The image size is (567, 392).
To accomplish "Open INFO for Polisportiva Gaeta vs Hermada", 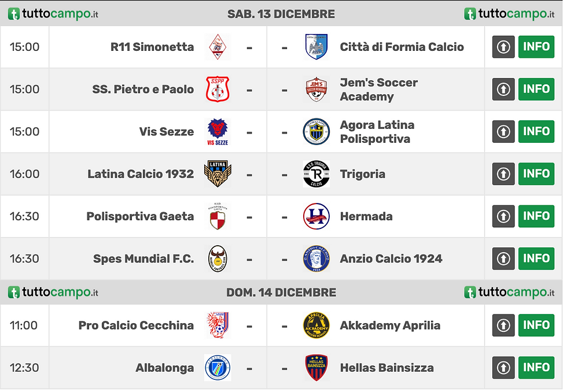I will [x=536, y=216].
